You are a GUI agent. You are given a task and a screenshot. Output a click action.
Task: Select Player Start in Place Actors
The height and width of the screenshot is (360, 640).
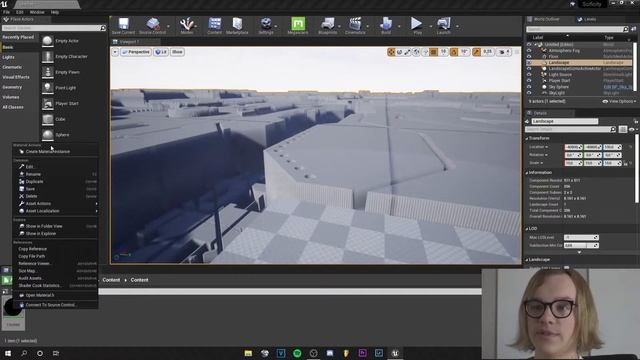67,103
